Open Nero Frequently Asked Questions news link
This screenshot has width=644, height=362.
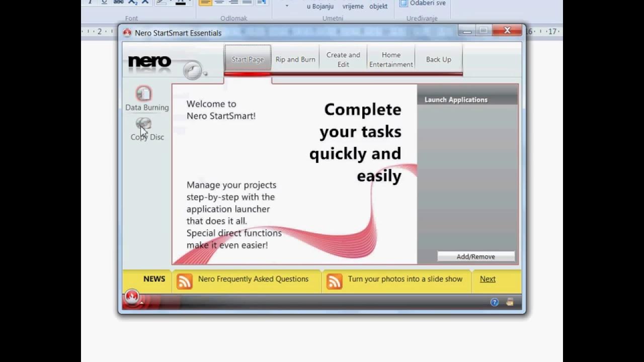click(253, 279)
